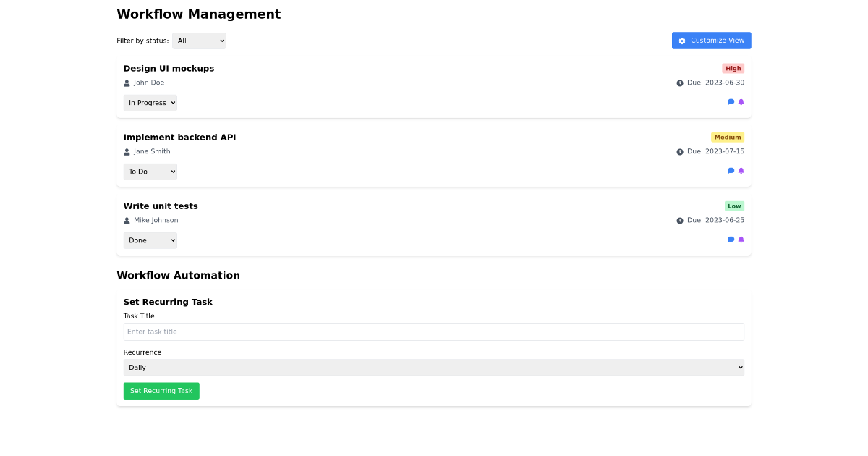Viewport: 868px width, 456px height.
Task: Open comments for Design UI mockups task
Action: 731,101
